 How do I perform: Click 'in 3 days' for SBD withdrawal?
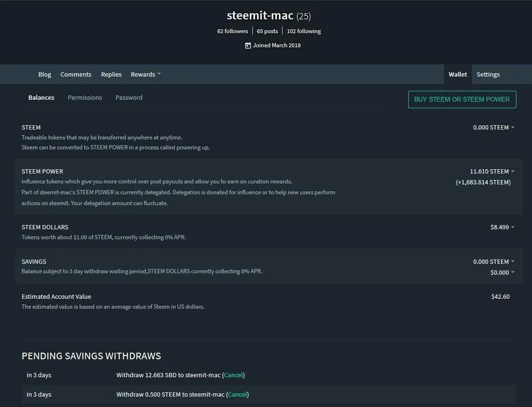click(x=39, y=375)
